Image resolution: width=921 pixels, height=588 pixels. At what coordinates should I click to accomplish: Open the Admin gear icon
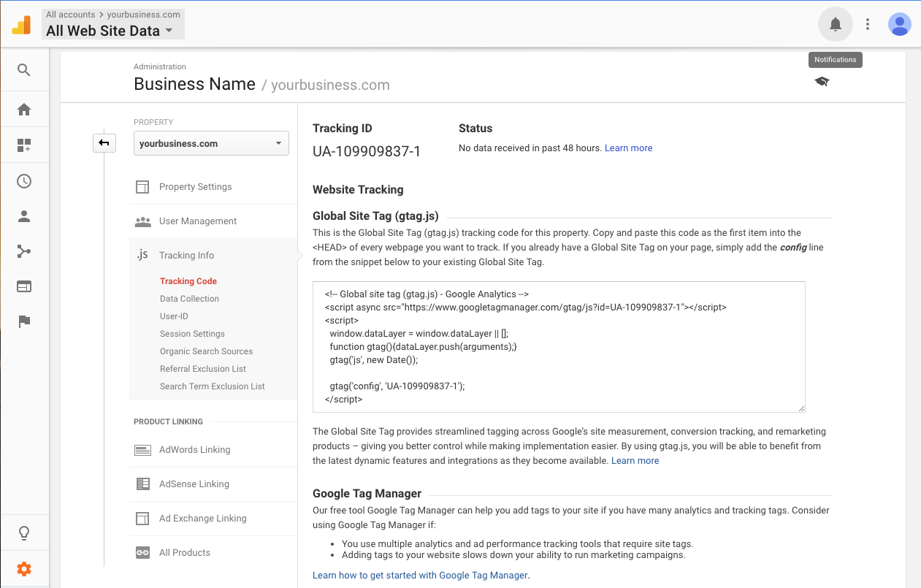point(24,569)
